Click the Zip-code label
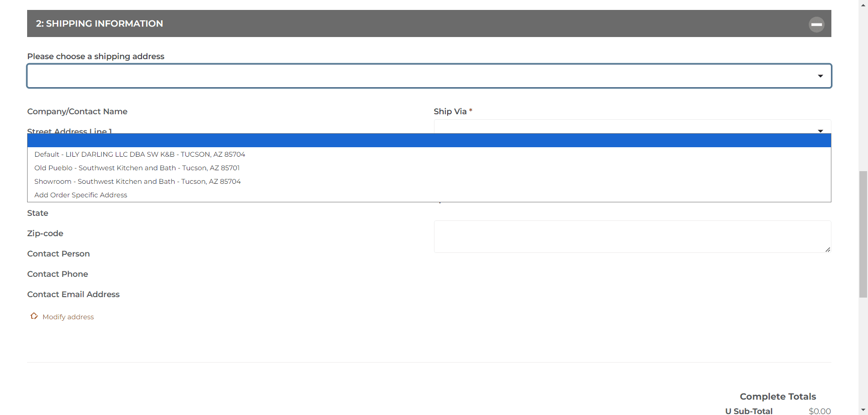This screenshot has height=415, width=868. (45, 233)
